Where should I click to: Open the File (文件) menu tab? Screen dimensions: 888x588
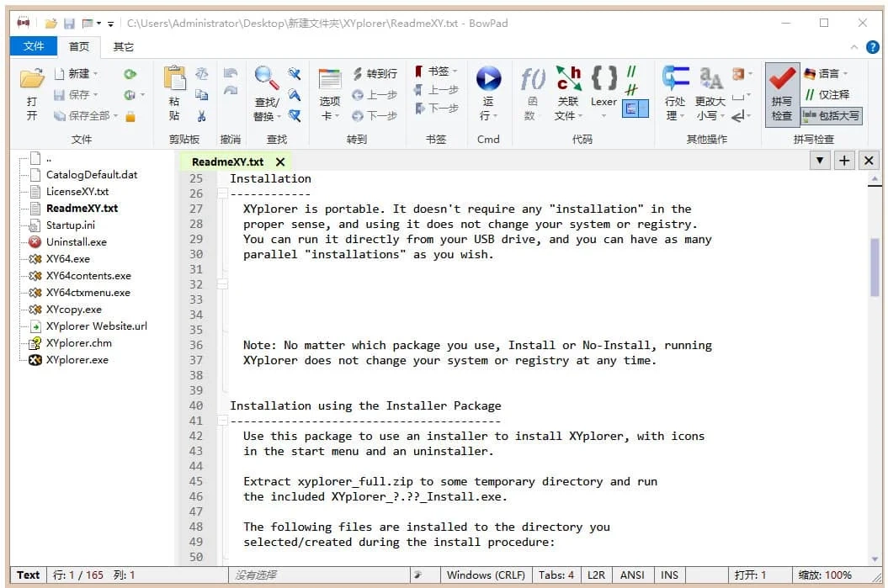click(x=34, y=46)
